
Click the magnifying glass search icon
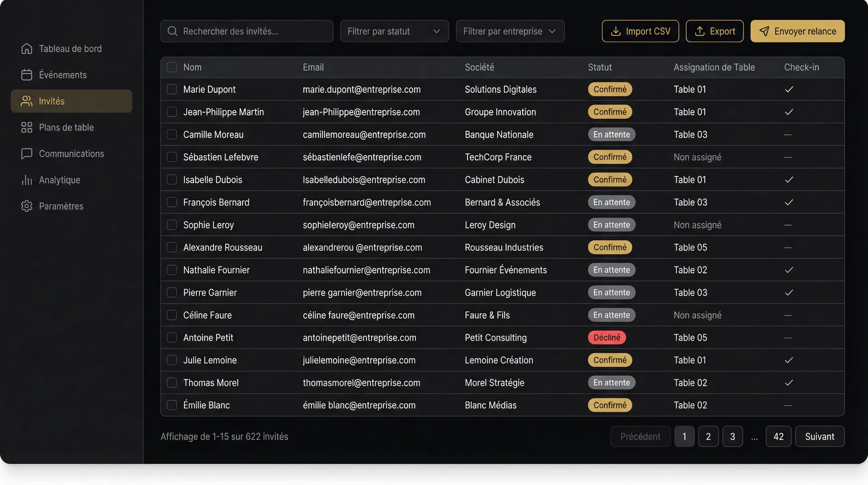point(172,31)
